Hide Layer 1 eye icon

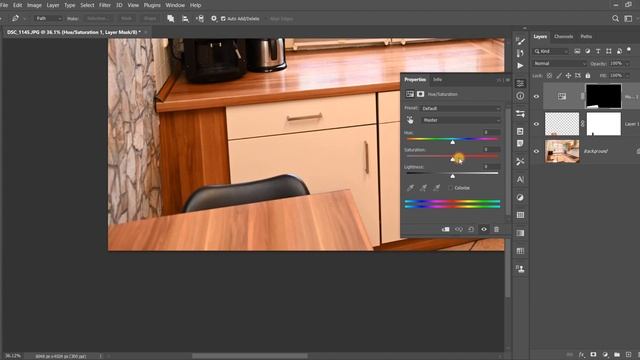click(536, 124)
